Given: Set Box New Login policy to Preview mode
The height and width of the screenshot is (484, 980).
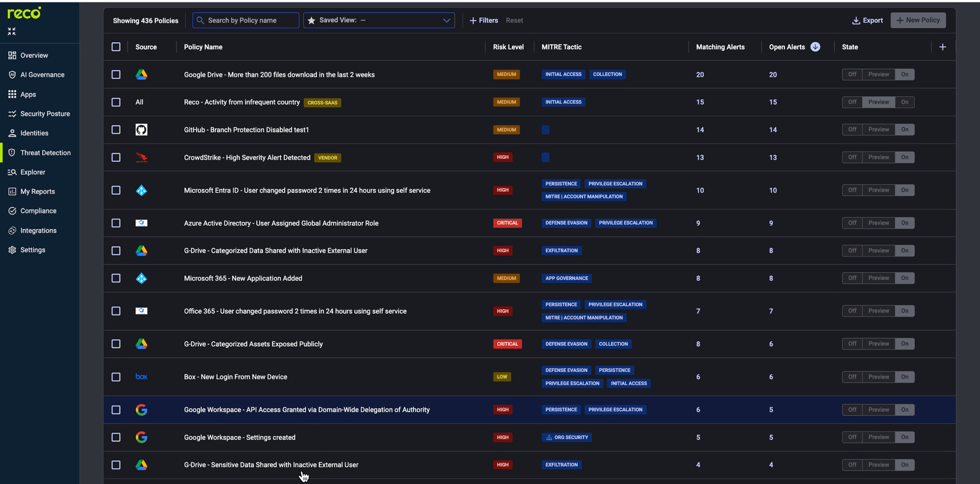Looking at the screenshot, I should pyautogui.click(x=878, y=377).
